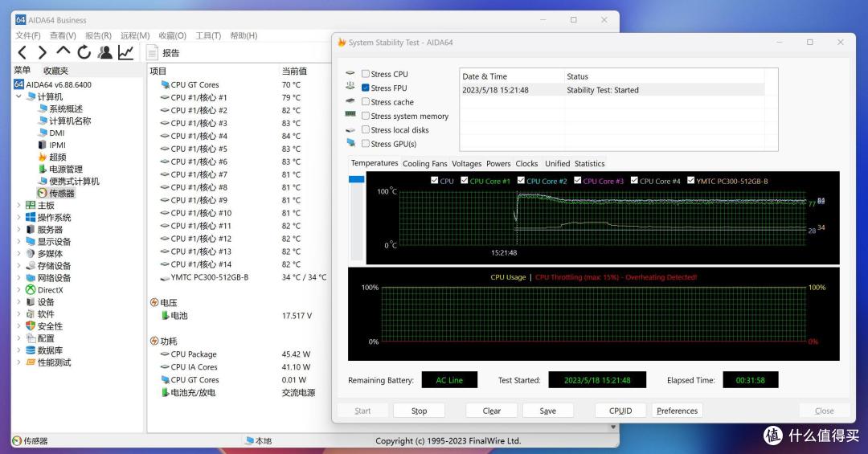The image size is (868, 454).
Task: Open the 查看(V) menu
Action: pos(63,35)
